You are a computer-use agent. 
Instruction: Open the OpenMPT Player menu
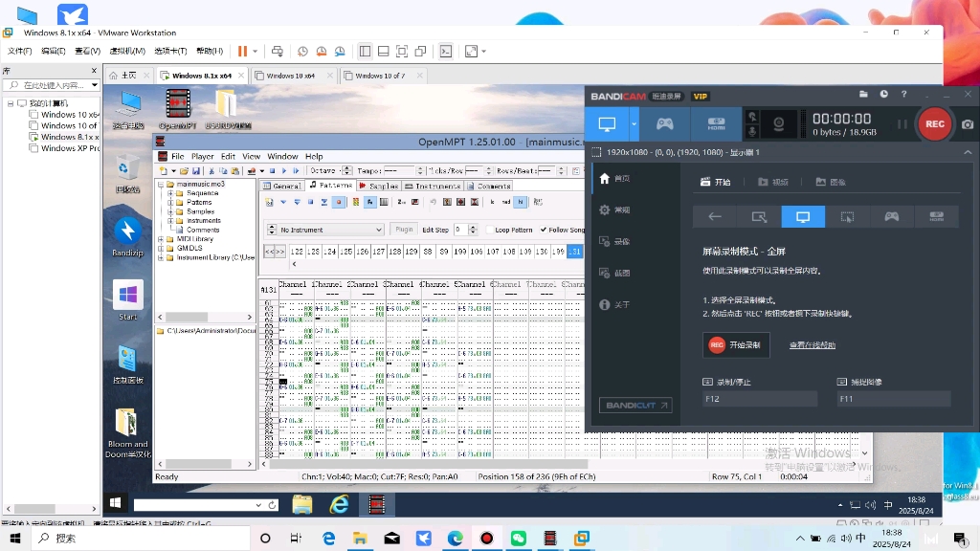point(203,156)
